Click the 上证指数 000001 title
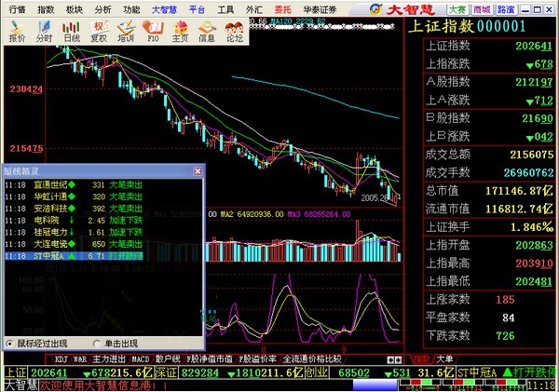Screen dimensions: 559x392 467,27
